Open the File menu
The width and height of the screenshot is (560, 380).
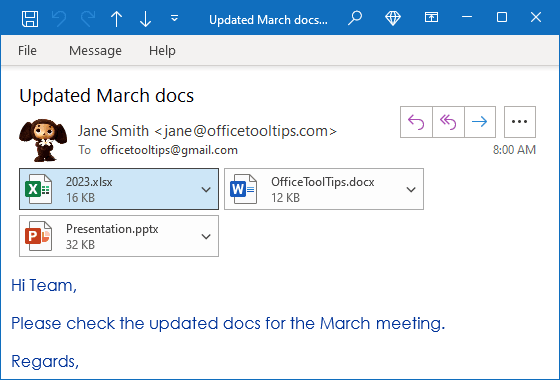coord(27,51)
